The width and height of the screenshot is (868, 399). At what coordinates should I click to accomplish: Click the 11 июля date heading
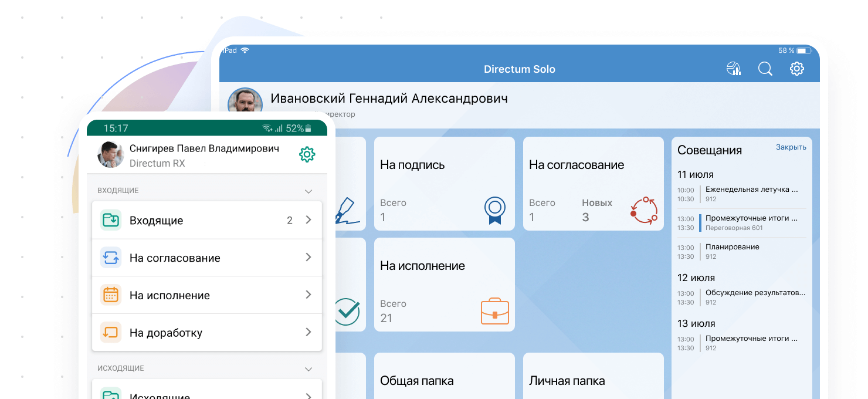coord(696,174)
